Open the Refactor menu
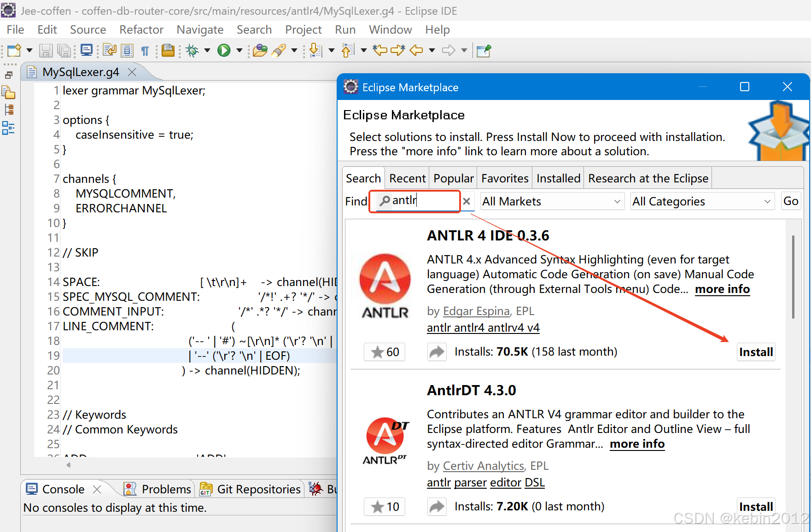This screenshot has width=811, height=532. coord(141,29)
